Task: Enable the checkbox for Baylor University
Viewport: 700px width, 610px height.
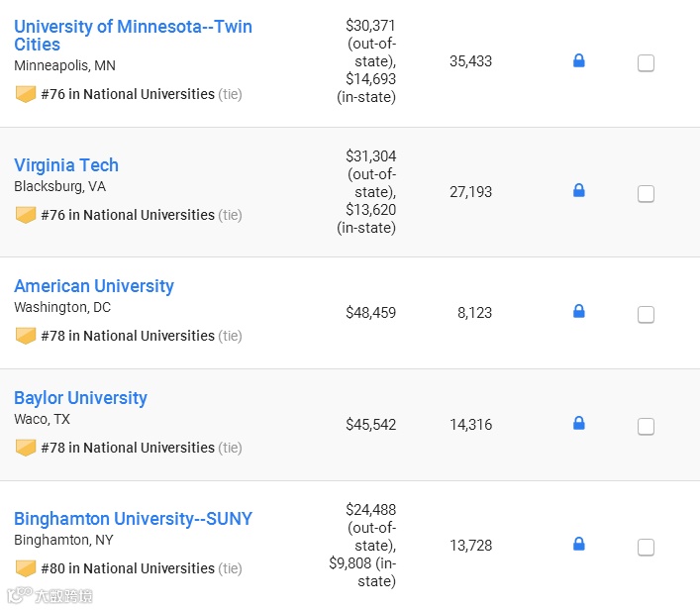Action: (x=646, y=427)
